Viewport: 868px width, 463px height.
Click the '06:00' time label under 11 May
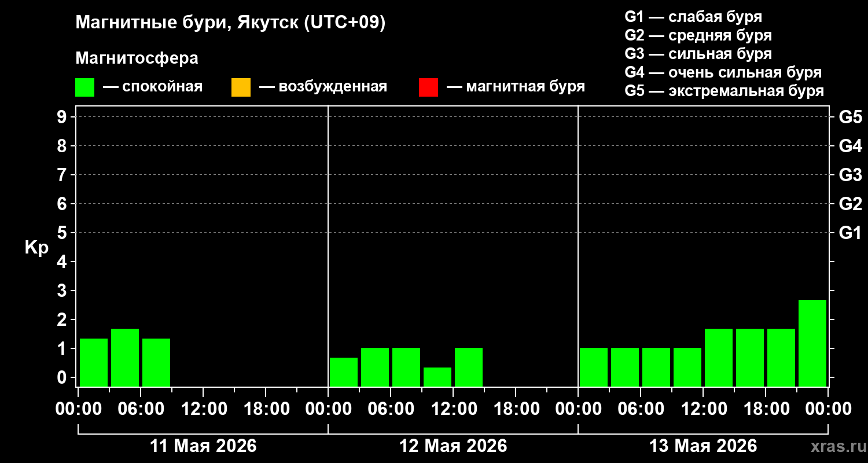tap(141, 409)
